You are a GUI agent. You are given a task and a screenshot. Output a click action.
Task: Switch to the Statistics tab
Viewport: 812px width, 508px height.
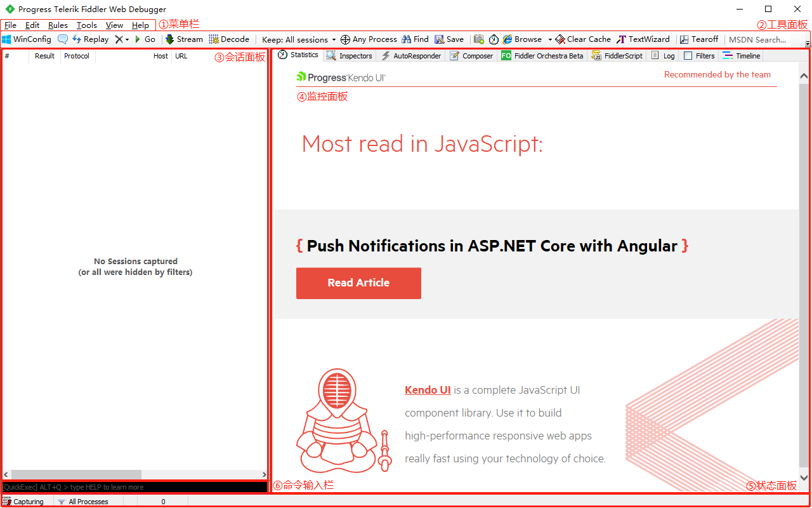point(298,55)
